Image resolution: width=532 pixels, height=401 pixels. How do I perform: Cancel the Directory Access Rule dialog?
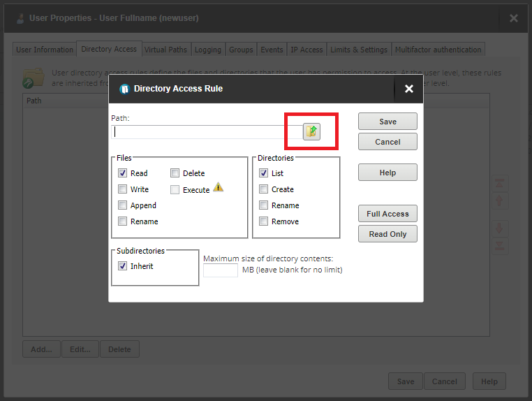(x=387, y=142)
